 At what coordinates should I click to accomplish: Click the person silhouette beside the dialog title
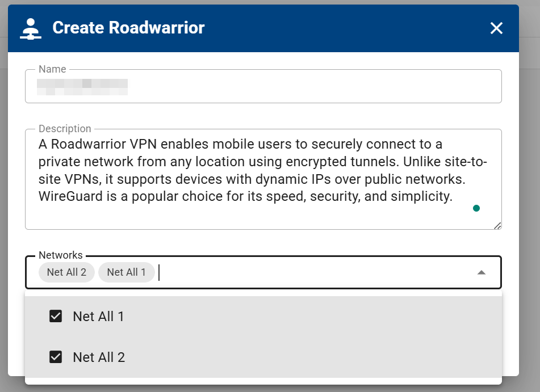pyautogui.click(x=30, y=28)
